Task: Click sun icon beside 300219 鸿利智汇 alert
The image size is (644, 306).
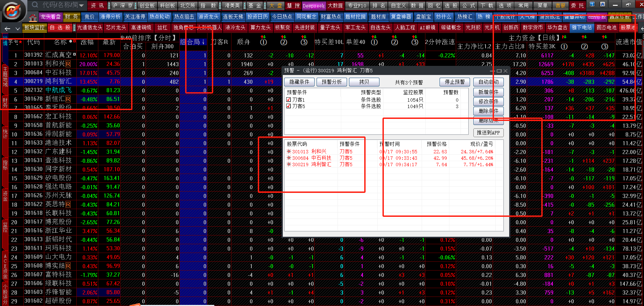Action: pos(289,164)
